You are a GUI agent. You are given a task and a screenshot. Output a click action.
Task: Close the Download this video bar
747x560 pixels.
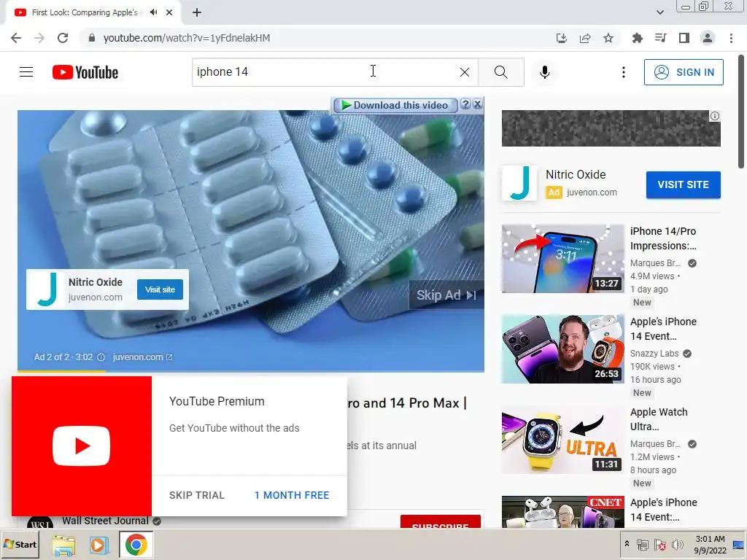point(477,104)
